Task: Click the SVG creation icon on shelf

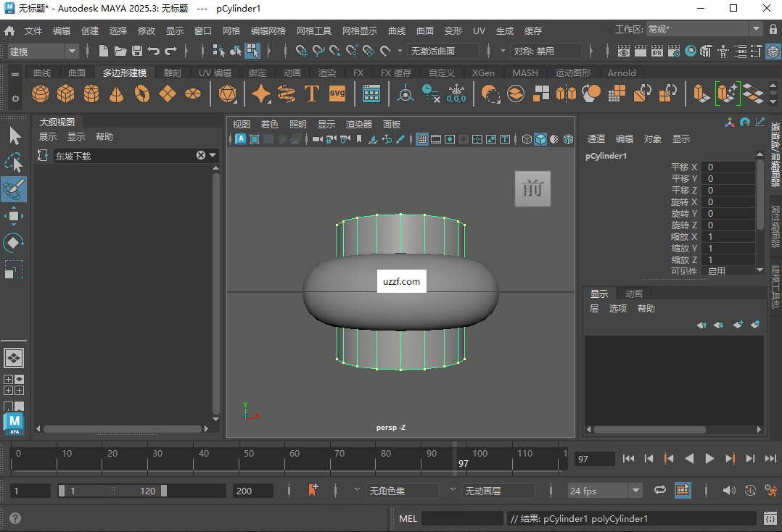Action: tap(337, 93)
